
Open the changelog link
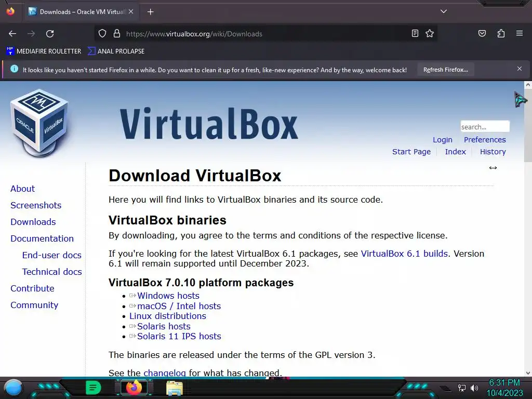pyautogui.click(x=165, y=373)
